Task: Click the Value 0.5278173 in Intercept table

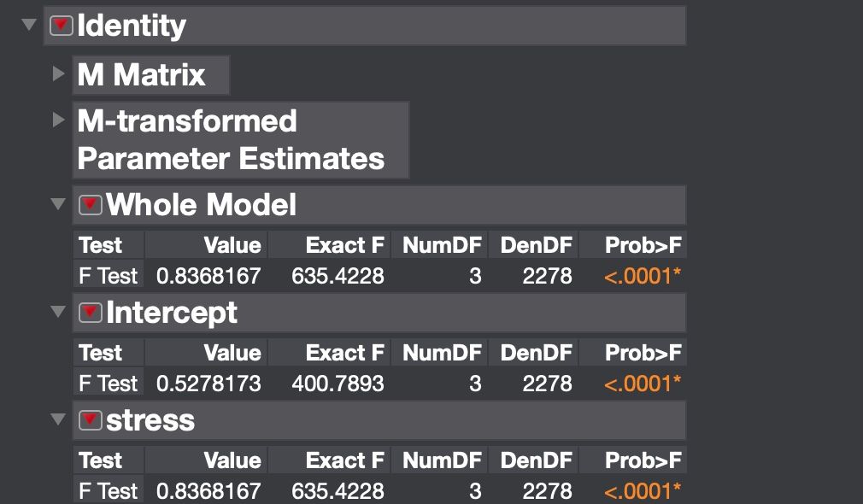Action: [x=208, y=383]
